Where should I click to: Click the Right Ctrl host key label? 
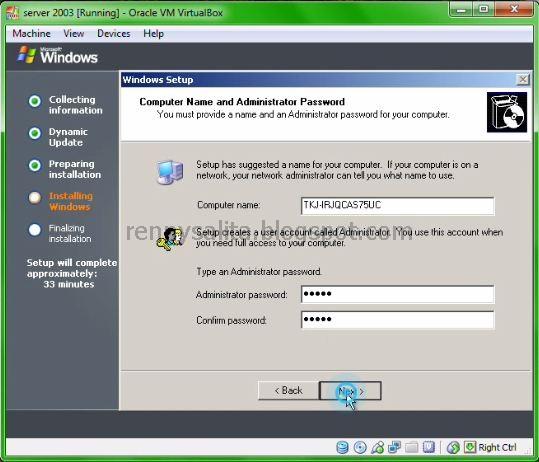pyautogui.click(x=497, y=447)
